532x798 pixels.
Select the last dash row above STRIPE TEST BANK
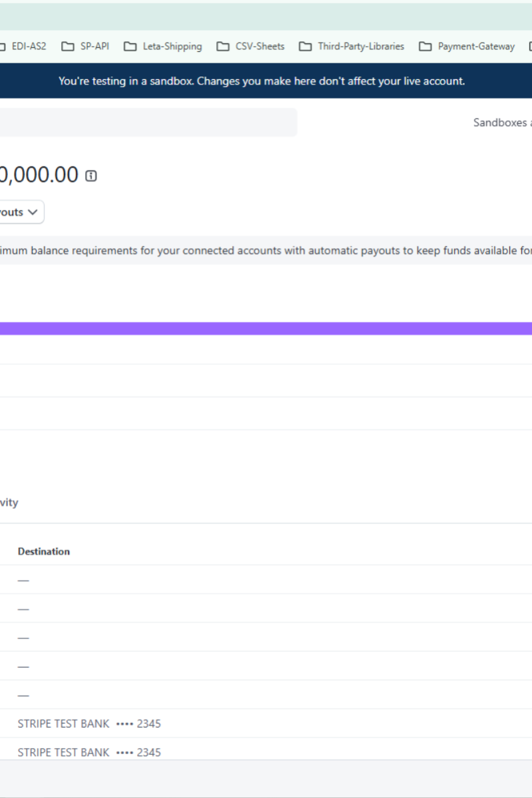[23, 695]
